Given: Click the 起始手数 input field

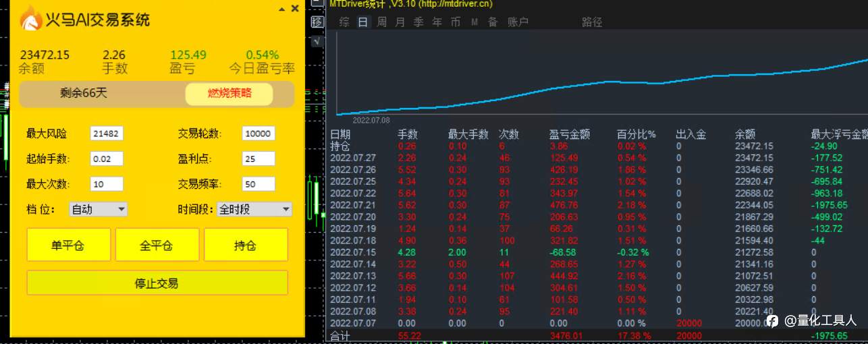Looking at the screenshot, I should (x=107, y=159).
